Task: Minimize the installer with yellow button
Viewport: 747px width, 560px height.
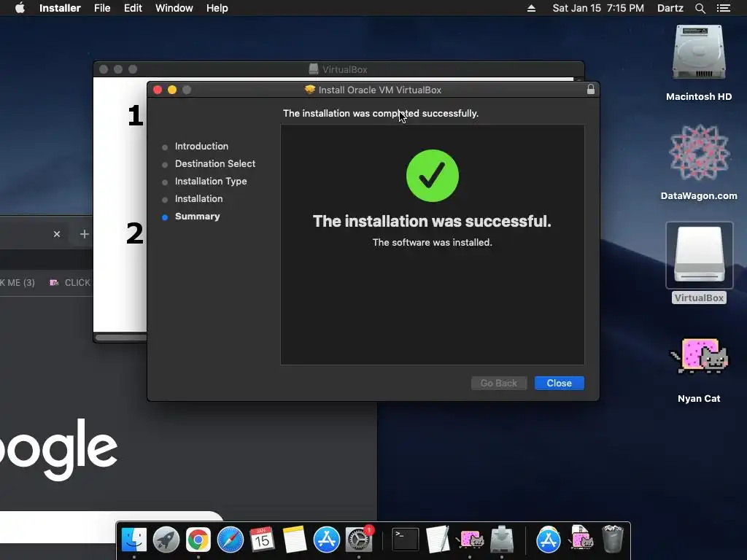Action: (172, 90)
